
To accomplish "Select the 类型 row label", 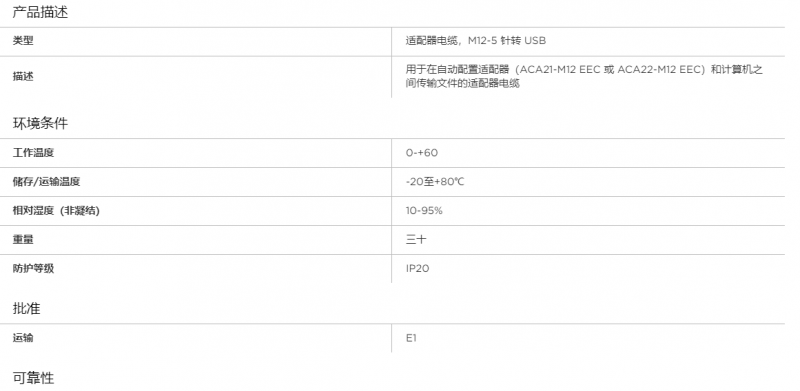I will [x=23, y=41].
